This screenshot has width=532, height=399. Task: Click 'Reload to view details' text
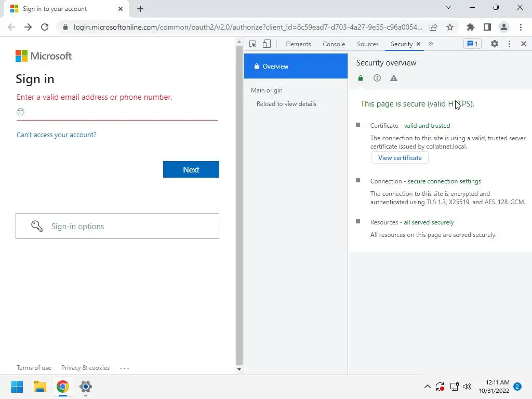[286, 104]
